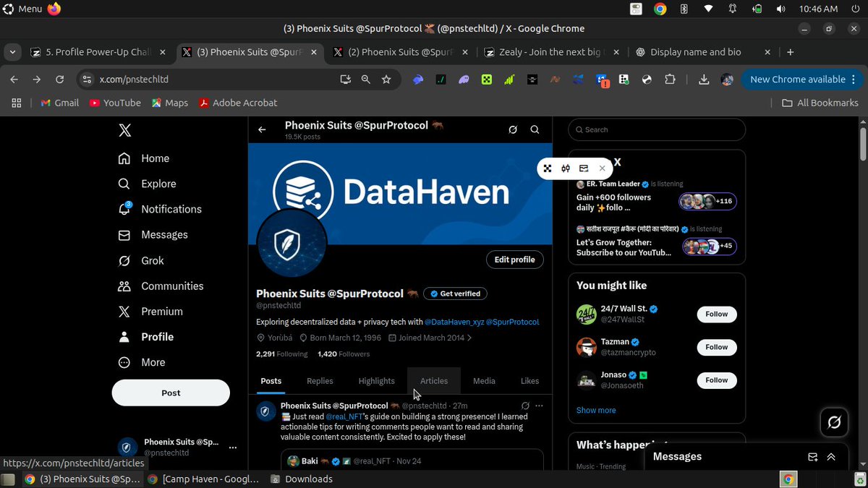The width and height of the screenshot is (868, 488).
Task: Click the Joined March 2014 chevron
Action: click(x=469, y=338)
